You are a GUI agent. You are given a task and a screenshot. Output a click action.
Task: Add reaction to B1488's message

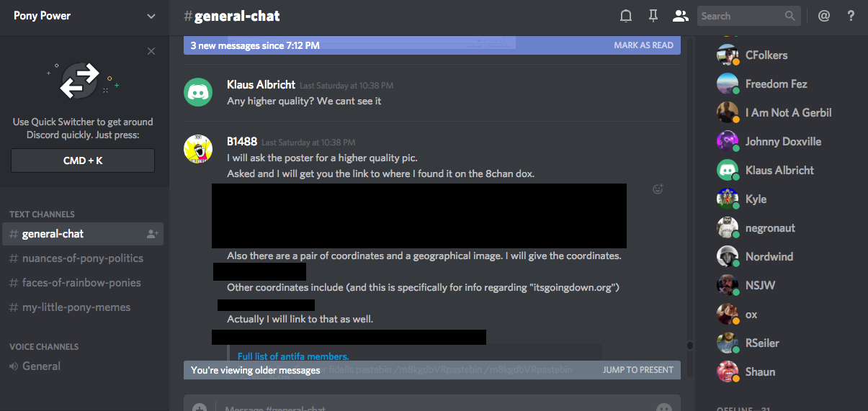(x=657, y=189)
